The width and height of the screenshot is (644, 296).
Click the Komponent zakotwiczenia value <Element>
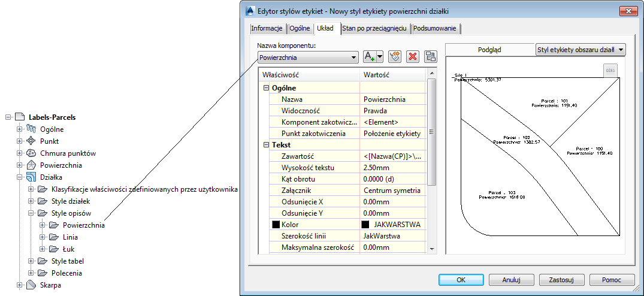(392, 122)
